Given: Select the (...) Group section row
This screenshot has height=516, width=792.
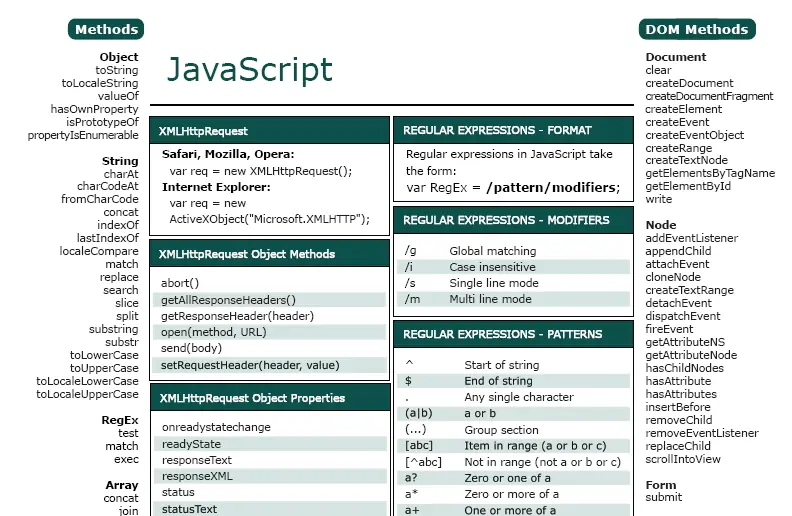Looking at the screenshot, I should click(513, 430).
